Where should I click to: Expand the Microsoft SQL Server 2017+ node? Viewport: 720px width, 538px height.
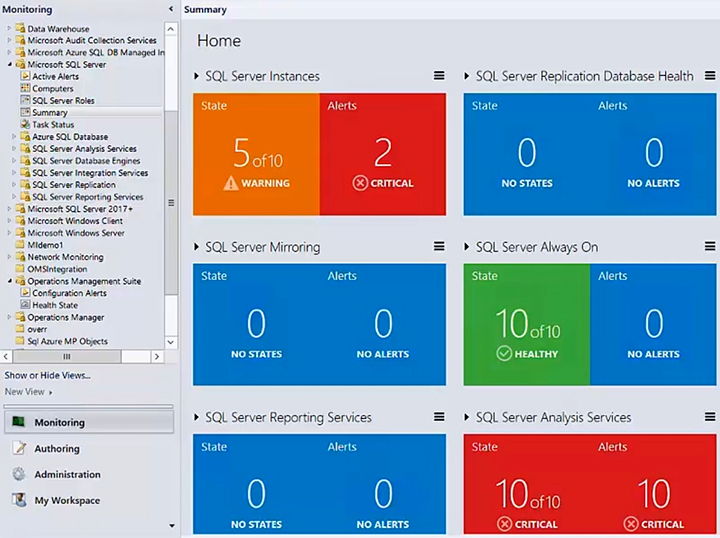pyautogui.click(x=9, y=208)
